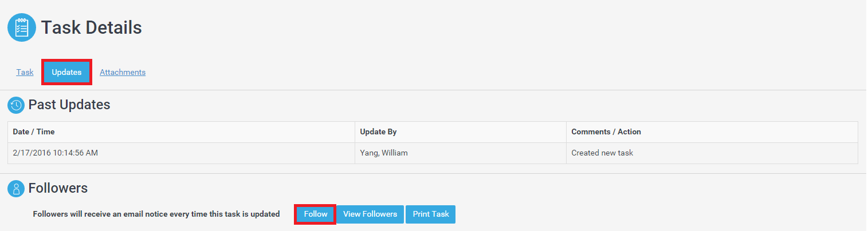Image resolution: width=868 pixels, height=231 pixels.
Task: Click the Print Task button
Action: click(x=431, y=214)
